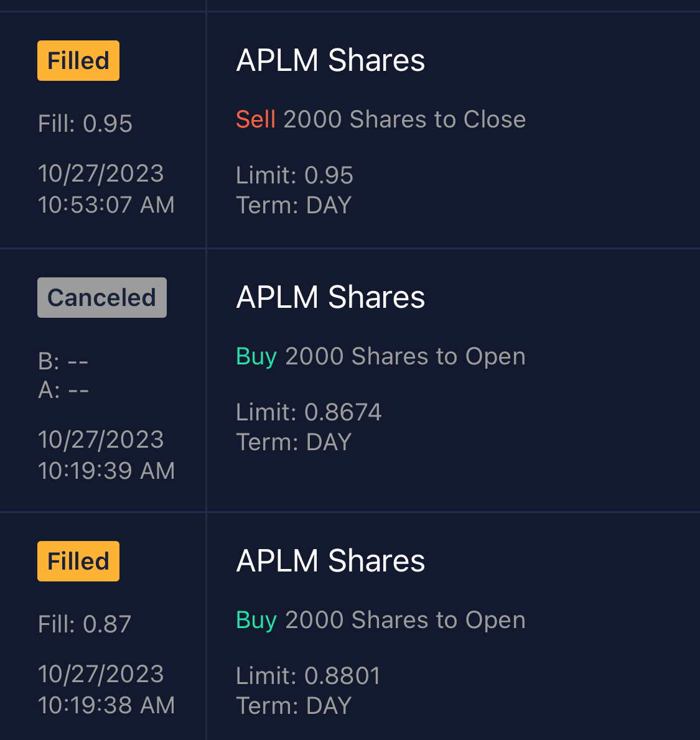The image size is (700, 740).
Task: Click the empty bid B: -- value
Action: 63,361
